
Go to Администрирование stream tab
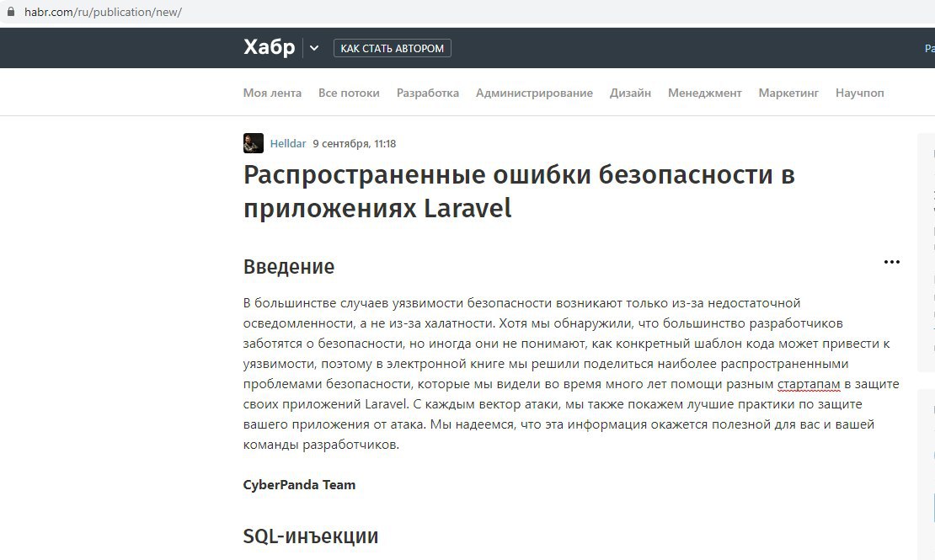tap(534, 93)
